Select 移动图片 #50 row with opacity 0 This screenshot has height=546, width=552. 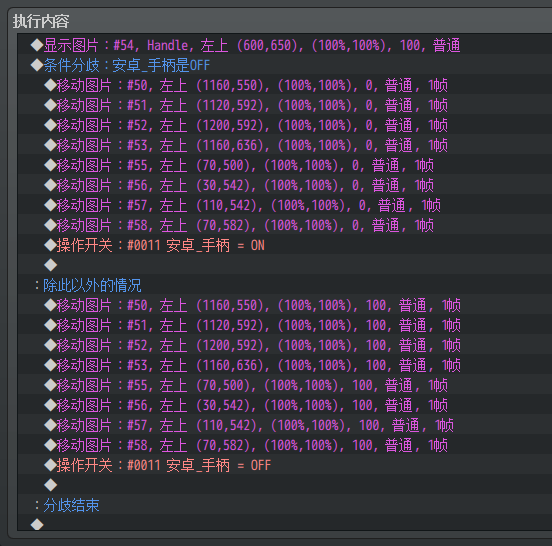(x=284, y=85)
